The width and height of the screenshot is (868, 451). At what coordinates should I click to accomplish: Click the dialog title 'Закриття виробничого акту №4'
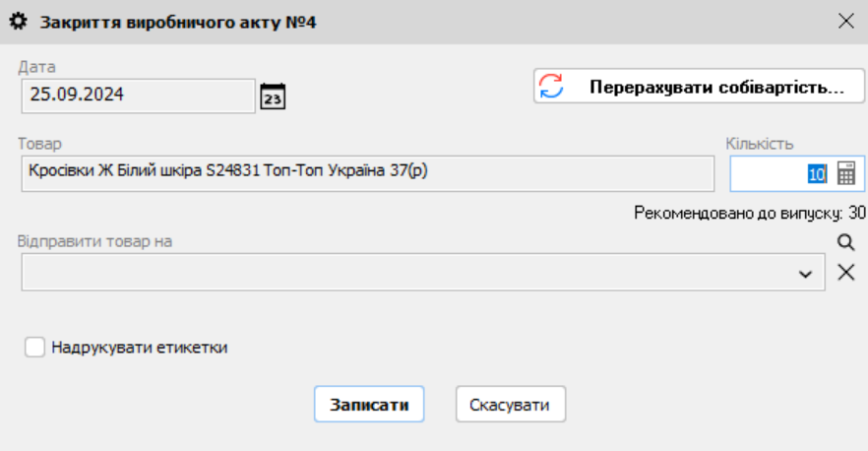click(x=178, y=21)
